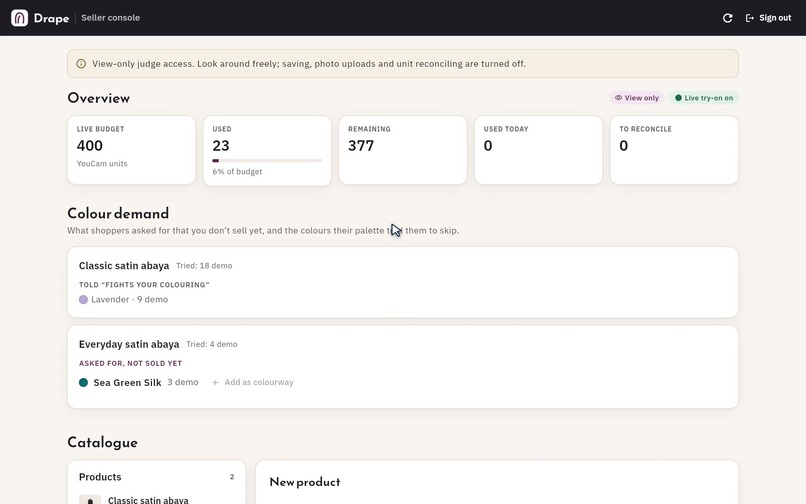Click the eye icon in View only badge
The width and height of the screenshot is (806, 504).
pyautogui.click(x=618, y=98)
